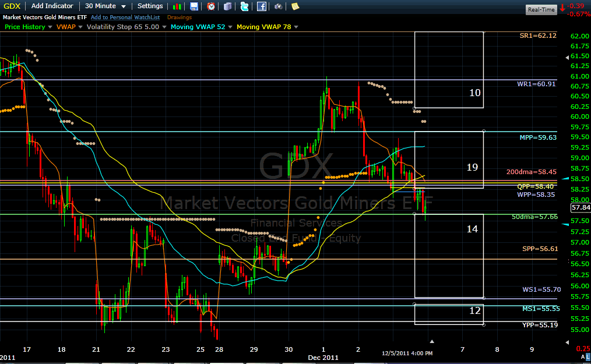Click the YPP=55.19 label
Image resolution: width=591 pixels, height=364 pixels.
coord(540,325)
